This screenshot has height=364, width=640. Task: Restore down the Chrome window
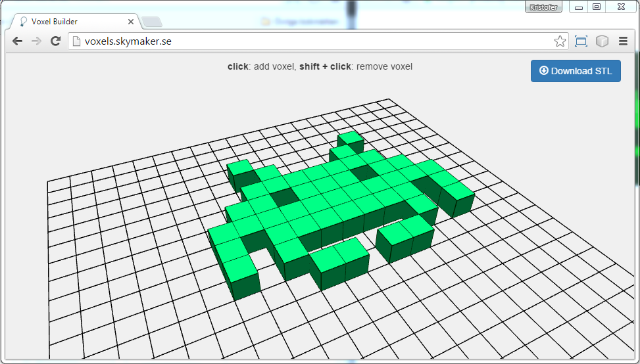597,7
